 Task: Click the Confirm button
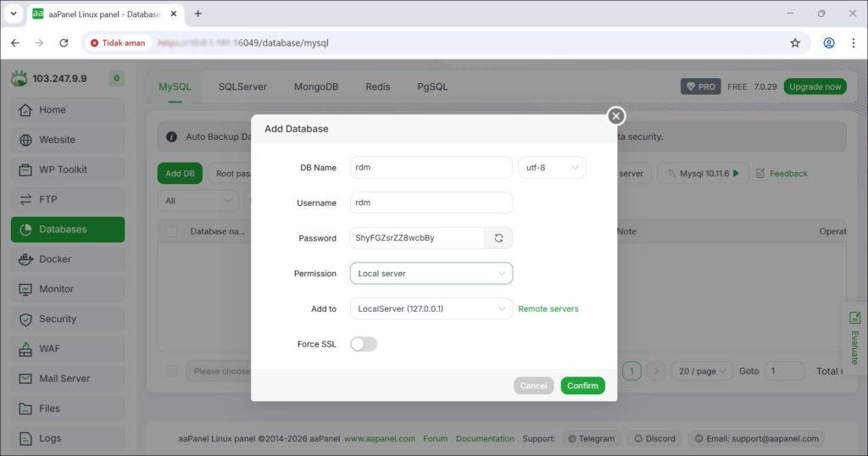[582, 386]
